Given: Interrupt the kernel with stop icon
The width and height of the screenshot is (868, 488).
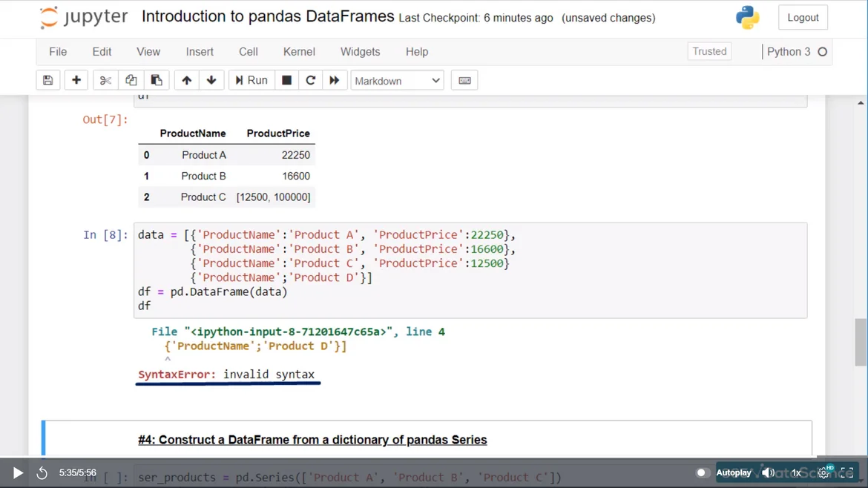Looking at the screenshot, I should coord(286,80).
